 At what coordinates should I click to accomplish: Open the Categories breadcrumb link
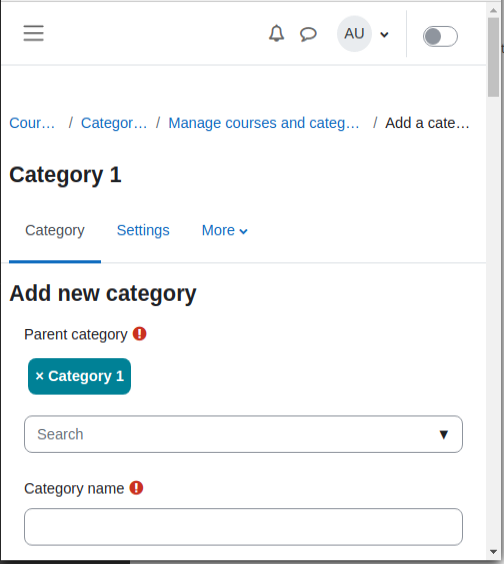point(114,123)
